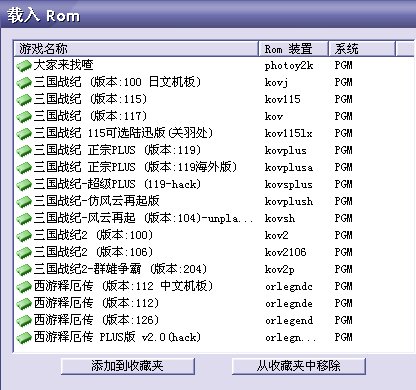Click the chip icon for the kov2106 row
Image resolution: width=416 pixels, height=390 pixels.
pos(24,253)
